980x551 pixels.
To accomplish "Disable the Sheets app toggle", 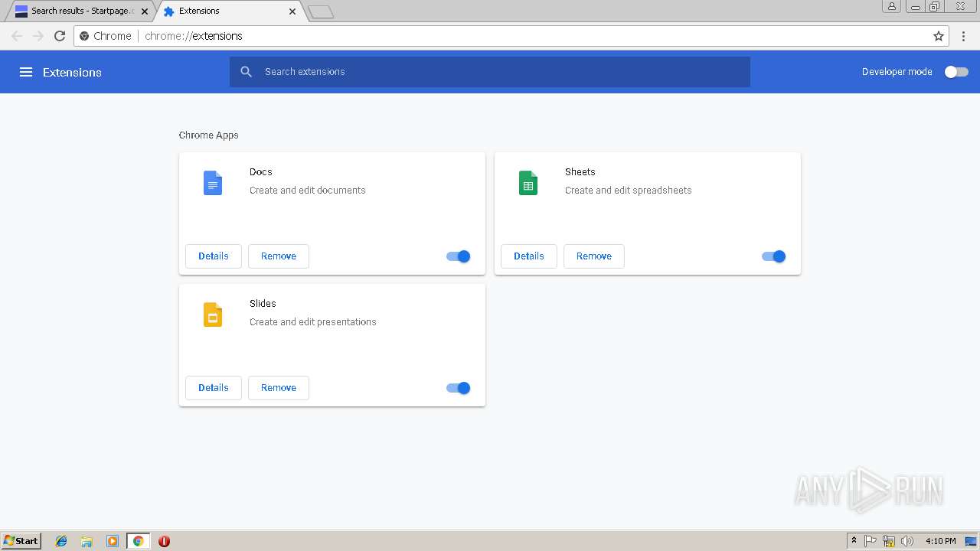I will click(x=774, y=256).
